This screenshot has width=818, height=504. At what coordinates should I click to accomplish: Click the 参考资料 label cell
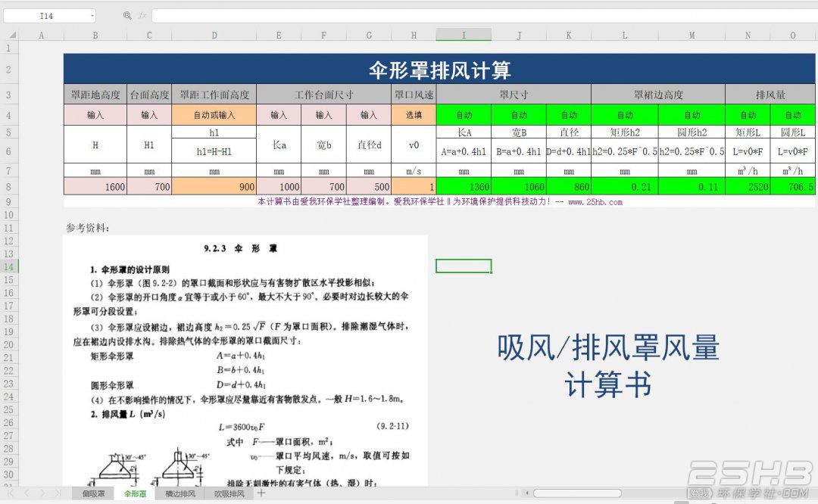(87, 228)
